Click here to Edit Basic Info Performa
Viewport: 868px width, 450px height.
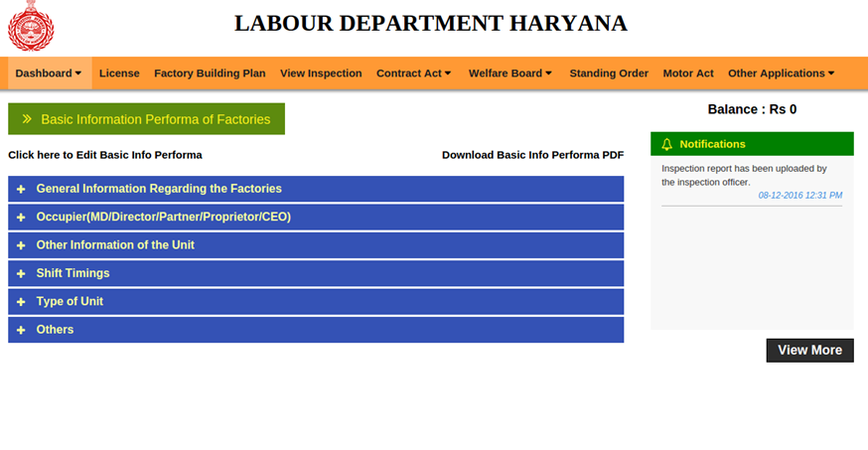click(x=105, y=155)
